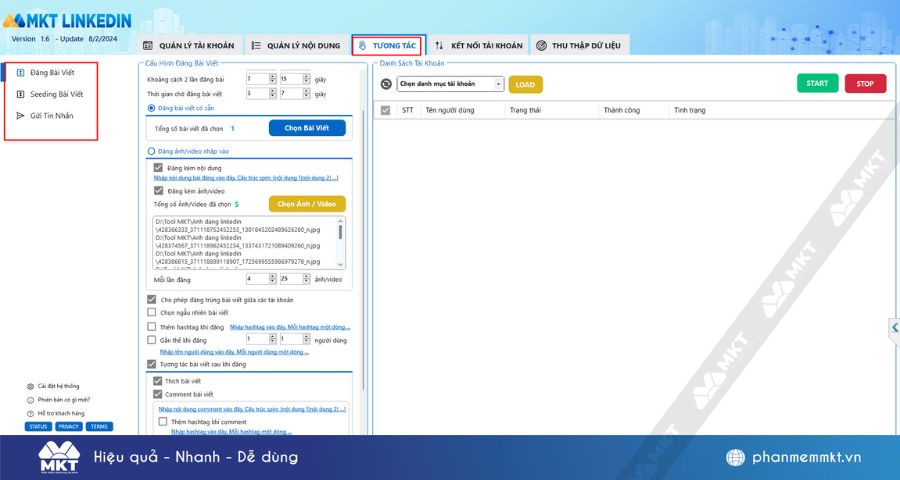This screenshot has width=900, height=480.
Task: Click the Thành công column header
Action: [622, 110]
